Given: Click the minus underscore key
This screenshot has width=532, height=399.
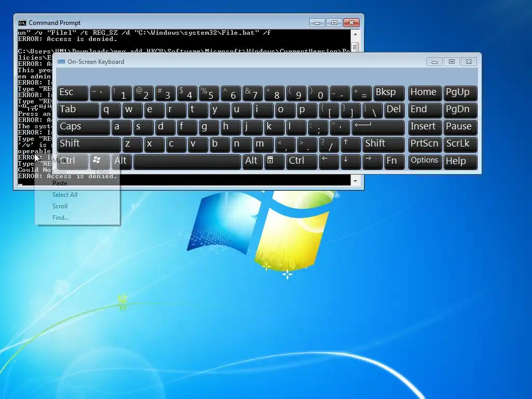Looking at the screenshot, I should [x=340, y=94].
